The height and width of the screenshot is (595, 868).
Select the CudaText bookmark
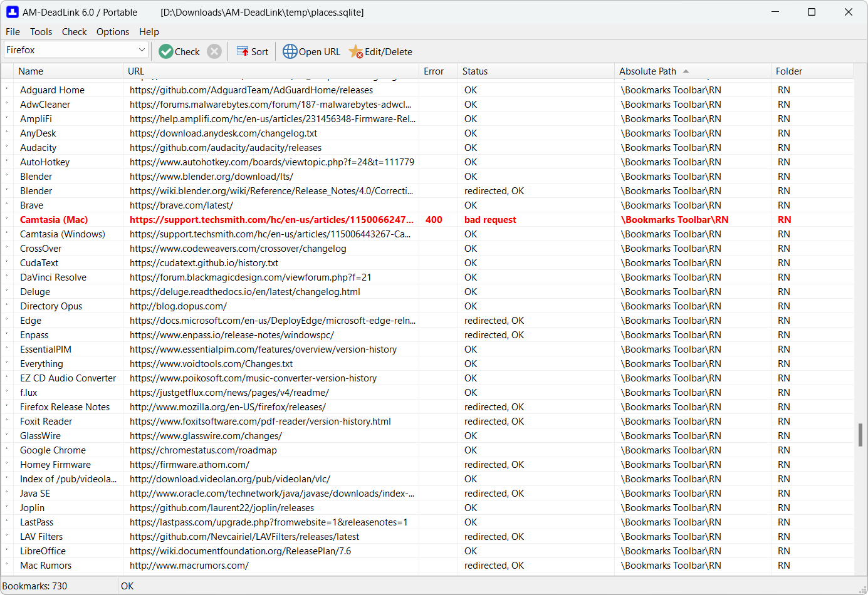pos(39,263)
